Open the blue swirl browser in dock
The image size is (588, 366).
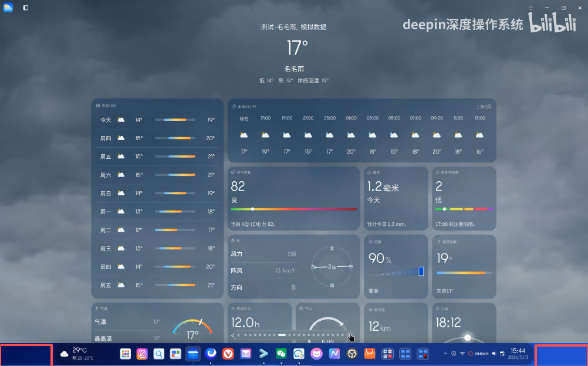(x=211, y=353)
